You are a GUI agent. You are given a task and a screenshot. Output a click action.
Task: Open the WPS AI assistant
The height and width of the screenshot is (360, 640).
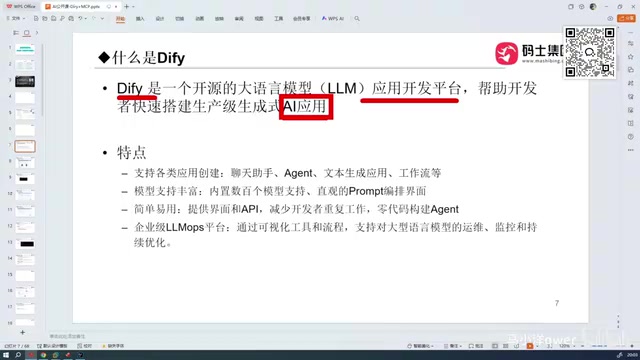click(333, 19)
